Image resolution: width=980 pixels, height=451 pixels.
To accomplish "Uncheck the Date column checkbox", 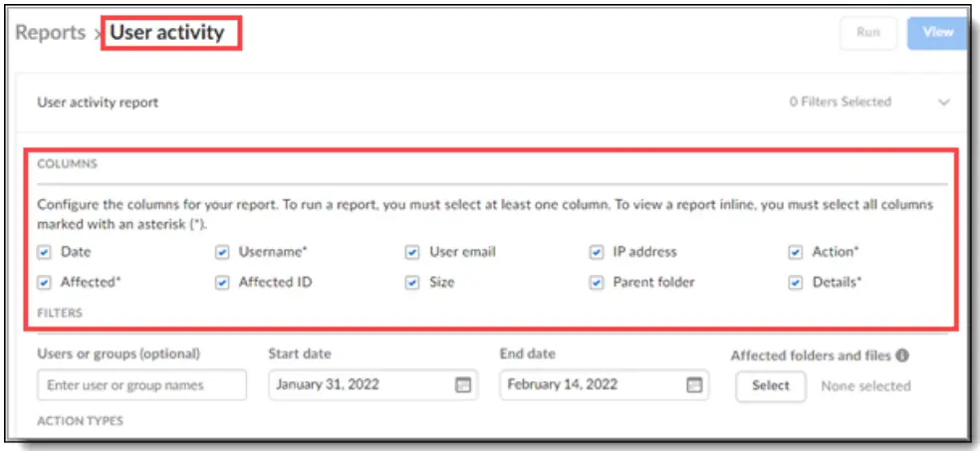I will click(x=44, y=252).
